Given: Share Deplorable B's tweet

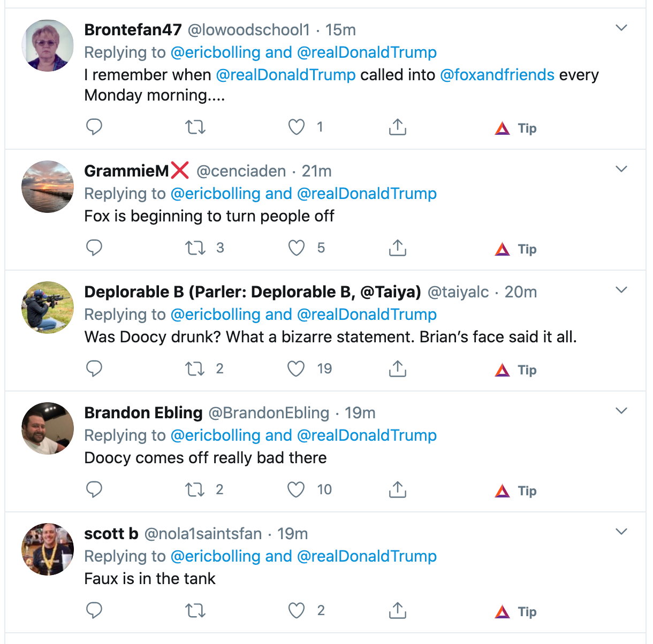Looking at the screenshot, I should [x=397, y=369].
